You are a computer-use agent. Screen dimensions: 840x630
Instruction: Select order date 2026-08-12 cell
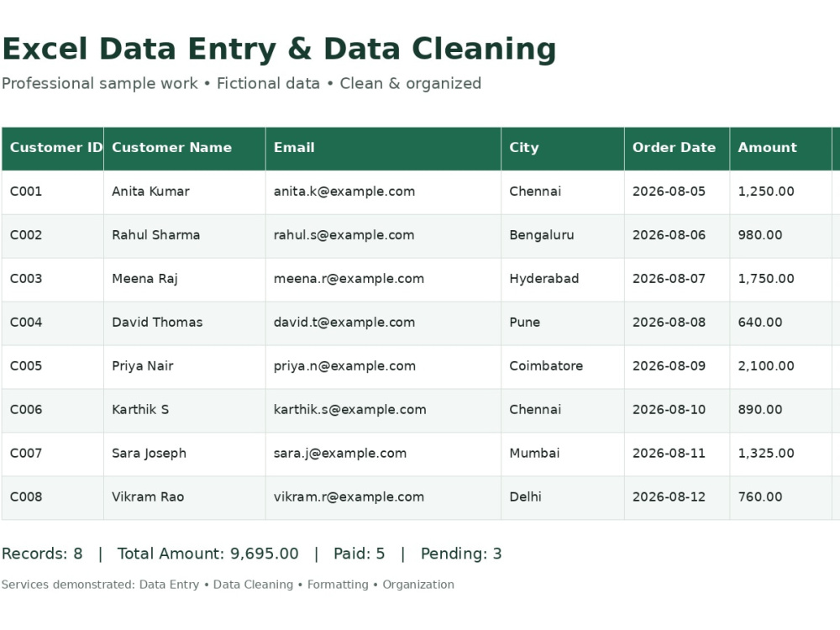click(x=676, y=497)
